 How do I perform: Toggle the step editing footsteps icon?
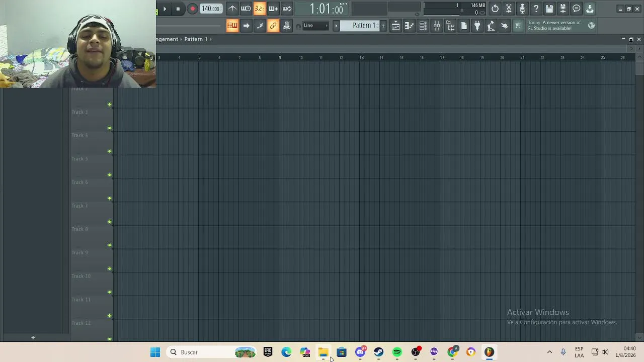tap(260, 26)
